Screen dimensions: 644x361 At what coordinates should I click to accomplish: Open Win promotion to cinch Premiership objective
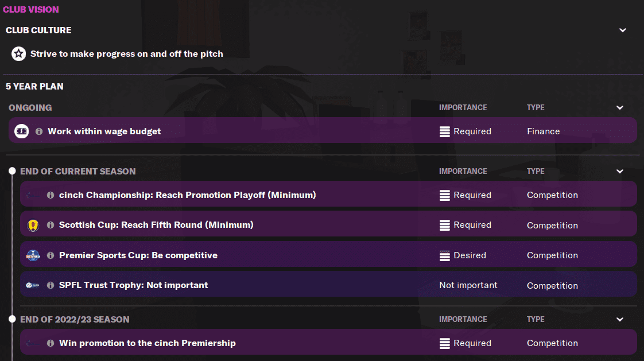point(148,343)
